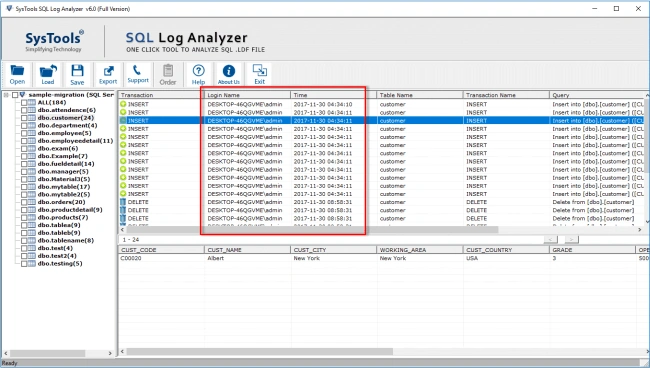This screenshot has width=650, height=368.
Task: Open About Us from the toolbar
Action: pos(228,75)
